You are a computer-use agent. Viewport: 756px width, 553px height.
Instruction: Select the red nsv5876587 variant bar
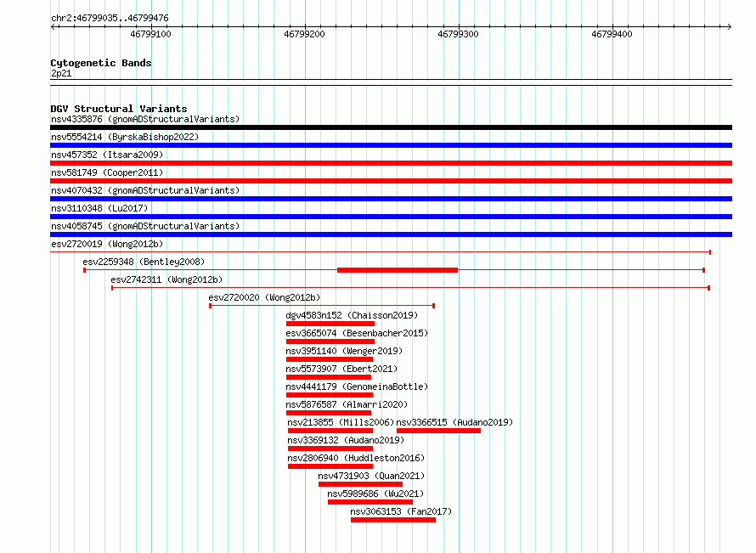(329, 413)
